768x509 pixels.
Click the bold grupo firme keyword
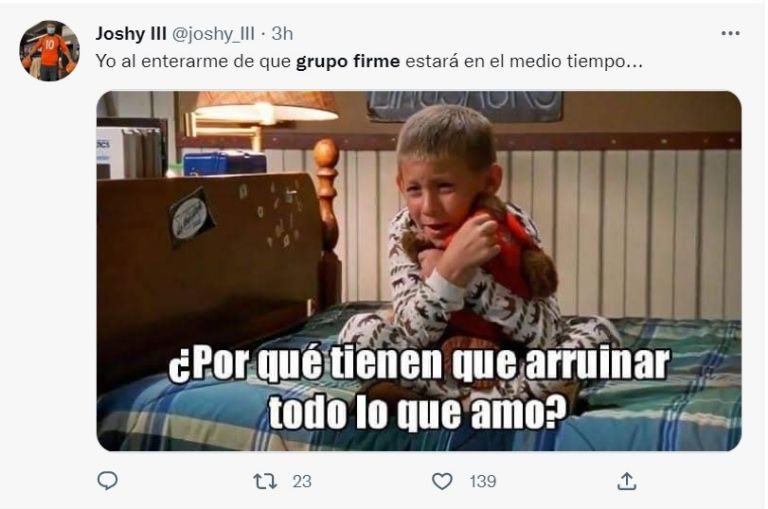point(348,62)
